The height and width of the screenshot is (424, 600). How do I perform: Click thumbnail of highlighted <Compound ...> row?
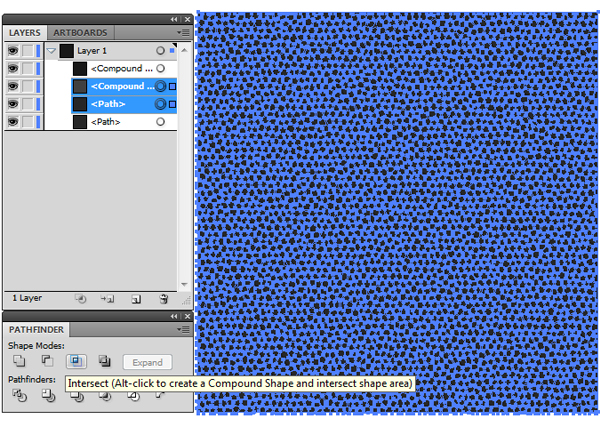[x=80, y=86]
